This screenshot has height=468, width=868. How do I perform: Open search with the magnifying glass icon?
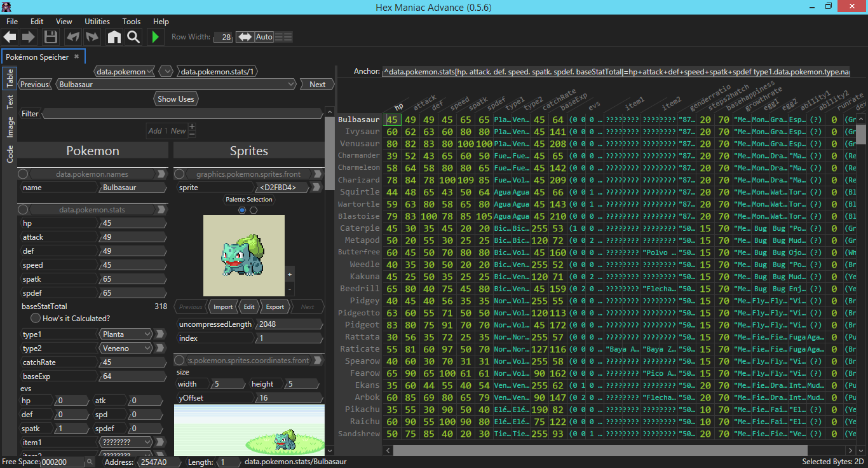[133, 37]
